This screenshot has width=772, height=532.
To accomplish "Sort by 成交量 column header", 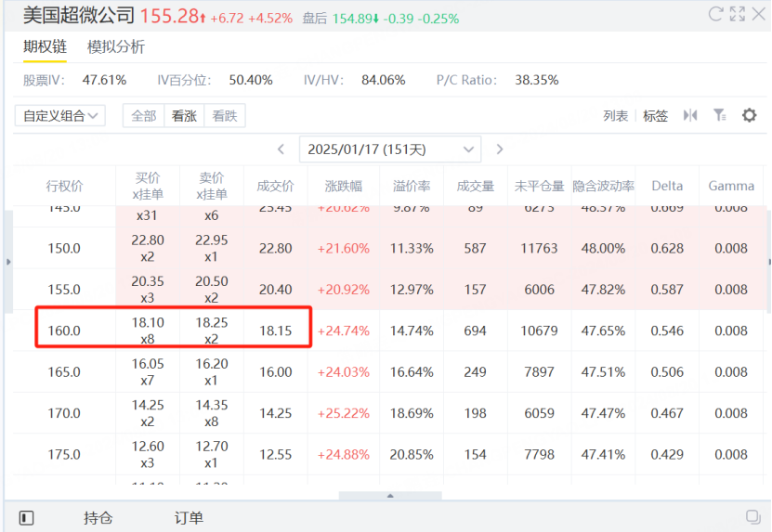I will pyautogui.click(x=475, y=186).
